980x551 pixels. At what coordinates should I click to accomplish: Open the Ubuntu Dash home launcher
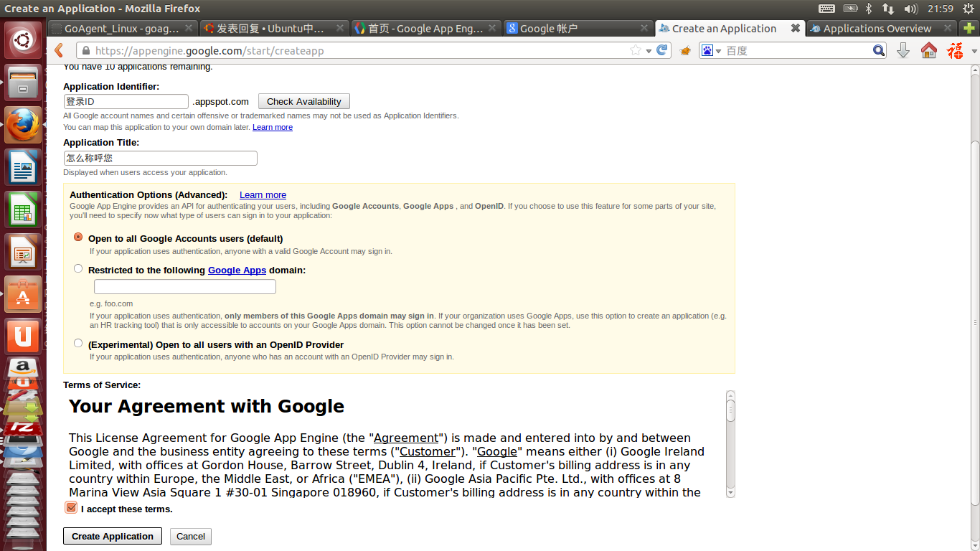pyautogui.click(x=23, y=41)
